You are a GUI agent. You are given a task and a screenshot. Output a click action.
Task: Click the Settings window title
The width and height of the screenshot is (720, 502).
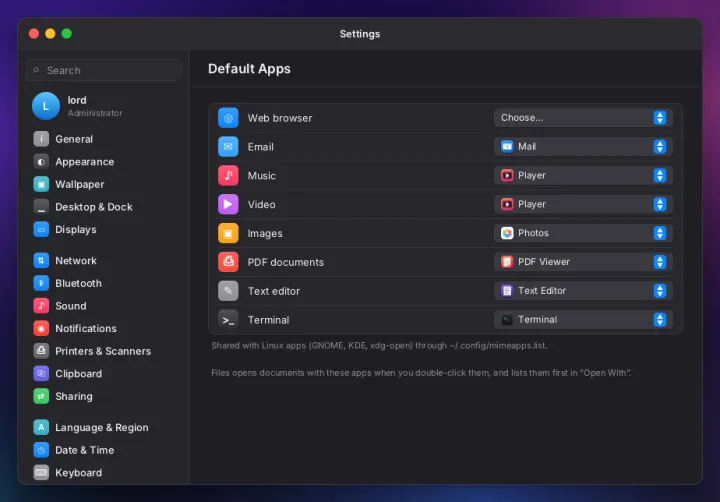pyautogui.click(x=360, y=34)
